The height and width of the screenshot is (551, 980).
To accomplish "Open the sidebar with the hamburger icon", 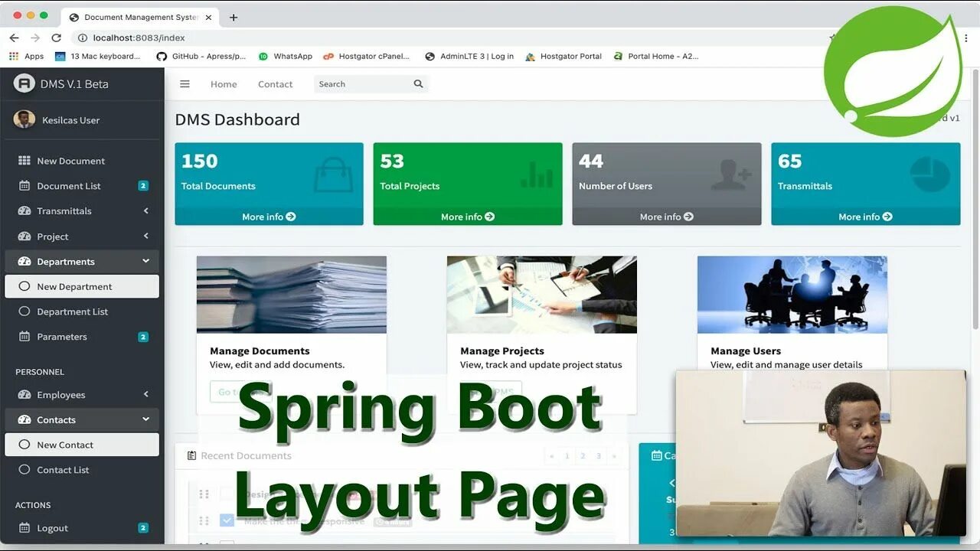I will pyautogui.click(x=185, y=84).
